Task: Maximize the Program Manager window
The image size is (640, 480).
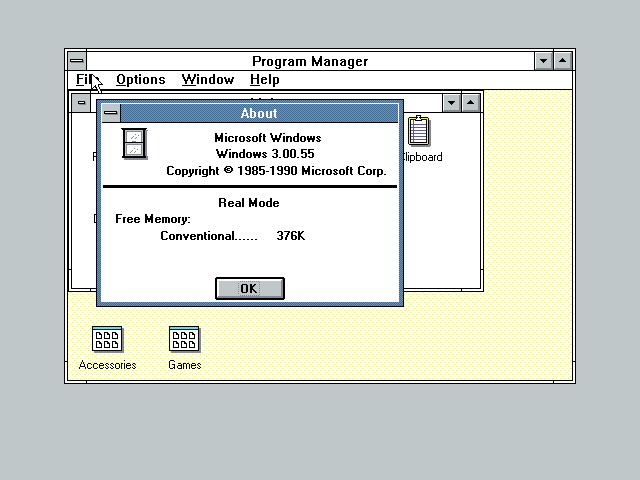Action: point(563,61)
